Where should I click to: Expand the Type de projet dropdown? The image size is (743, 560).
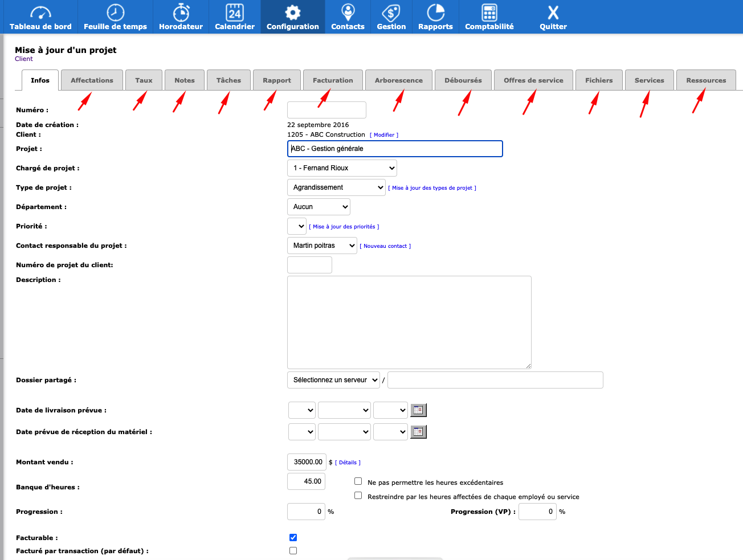coord(336,187)
